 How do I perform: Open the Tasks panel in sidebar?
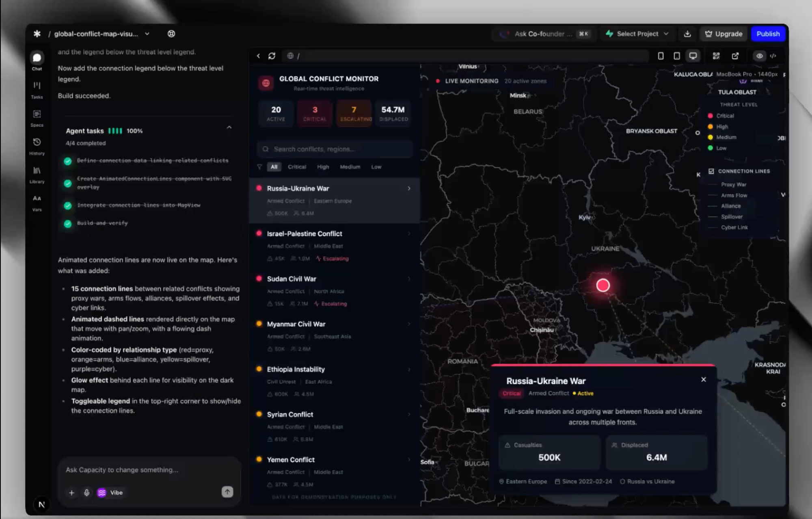[37, 89]
